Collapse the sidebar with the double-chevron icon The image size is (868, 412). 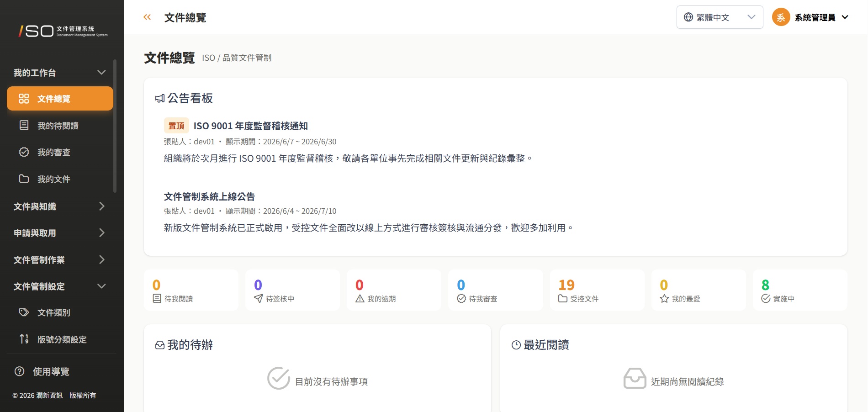pos(147,17)
